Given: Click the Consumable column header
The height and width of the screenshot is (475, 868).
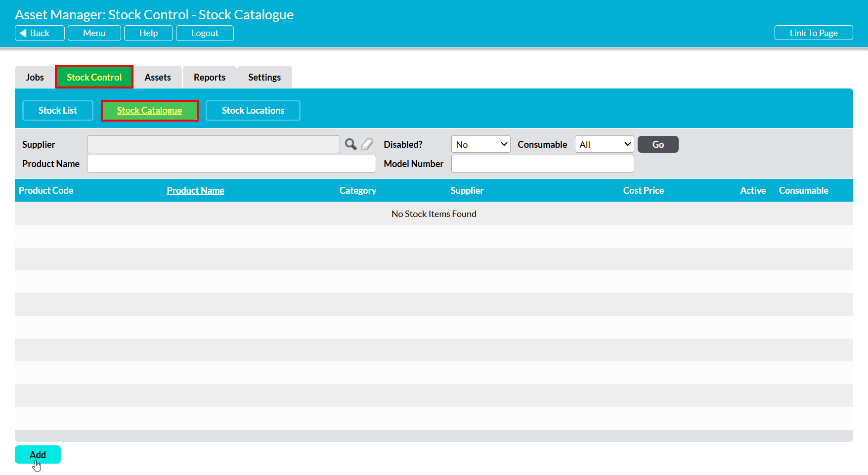Looking at the screenshot, I should point(804,190).
